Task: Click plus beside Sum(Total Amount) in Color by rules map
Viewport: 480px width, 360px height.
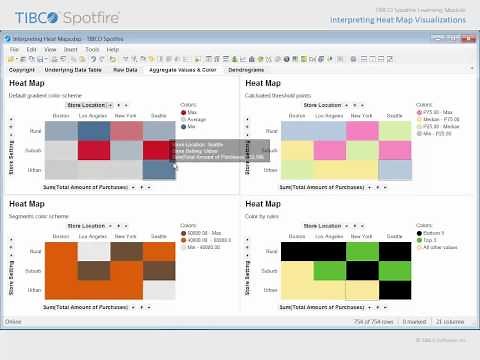Action: pyautogui.click(x=378, y=307)
